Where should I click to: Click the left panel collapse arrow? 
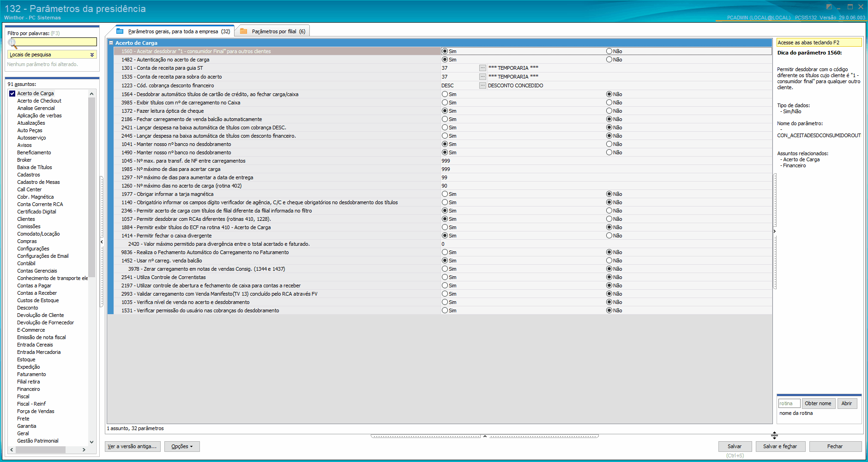point(102,242)
